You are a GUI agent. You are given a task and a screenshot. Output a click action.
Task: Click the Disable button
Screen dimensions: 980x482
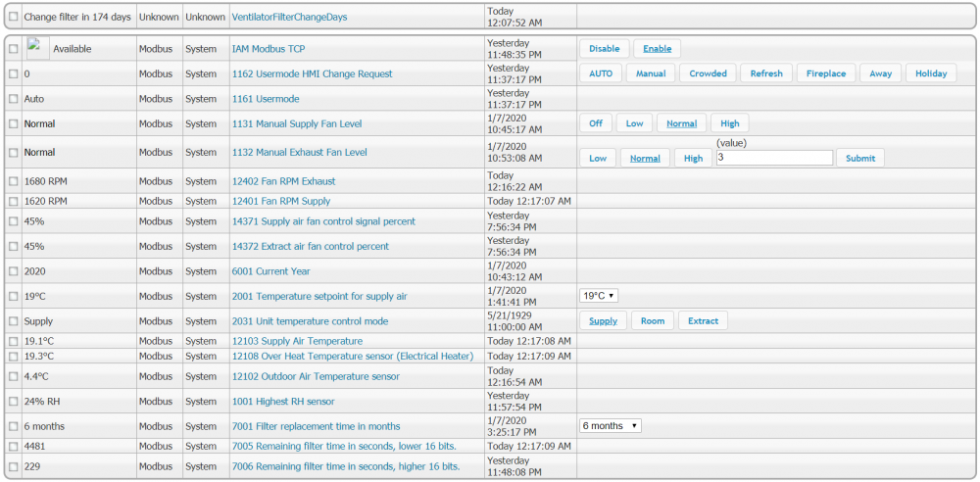604,49
